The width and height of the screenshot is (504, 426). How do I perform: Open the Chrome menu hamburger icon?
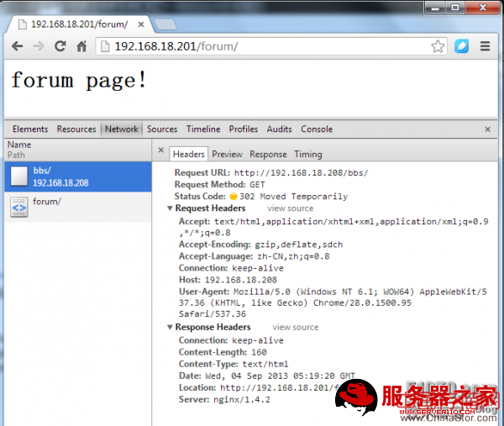(485, 47)
